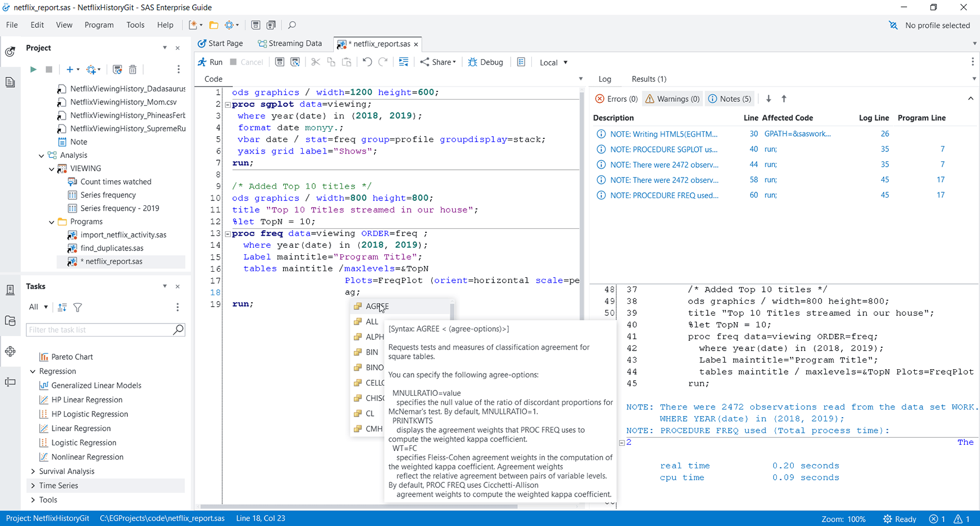The height and width of the screenshot is (526, 980).
Task: Redo the last edit
Action: click(x=383, y=62)
